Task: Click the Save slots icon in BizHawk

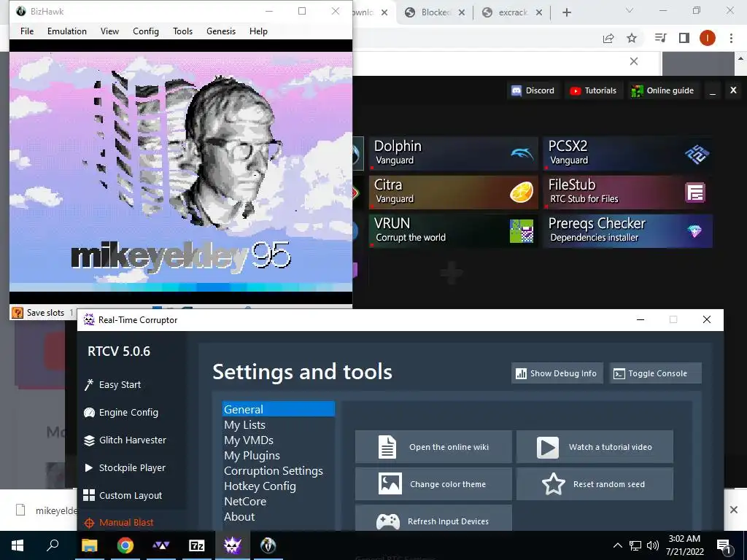Action: [x=18, y=313]
